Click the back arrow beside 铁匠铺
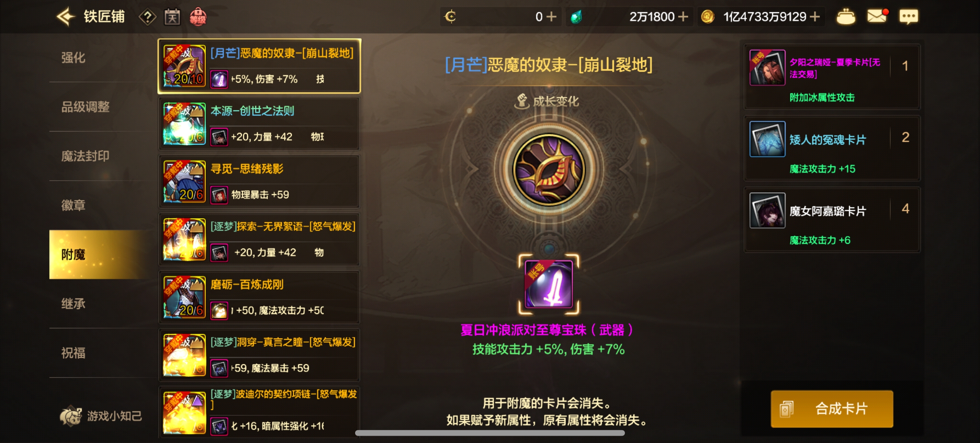The width and height of the screenshot is (980, 443). pyautogui.click(x=66, y=16)
